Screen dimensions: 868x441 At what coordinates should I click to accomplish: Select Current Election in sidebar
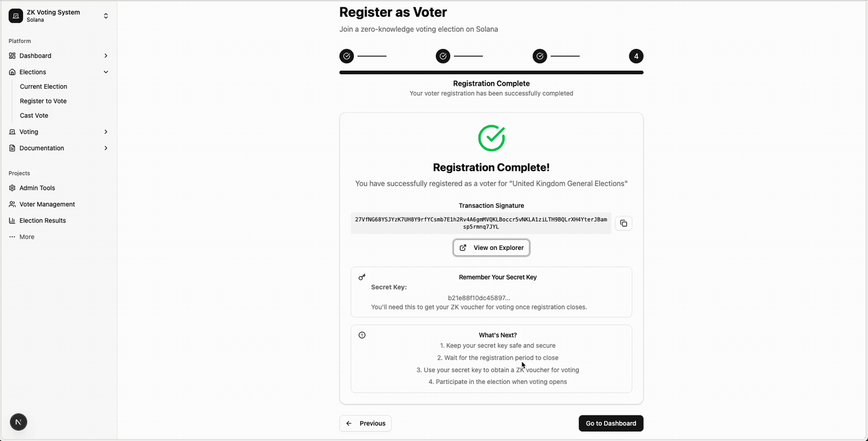point(43,87)
